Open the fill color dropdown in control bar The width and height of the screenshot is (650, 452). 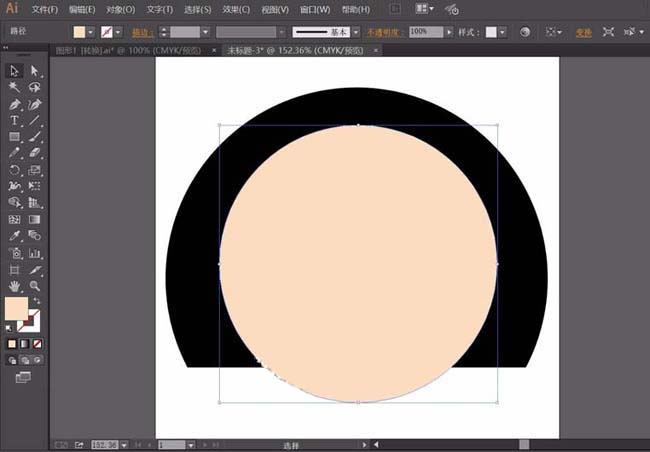click(93, 32)
